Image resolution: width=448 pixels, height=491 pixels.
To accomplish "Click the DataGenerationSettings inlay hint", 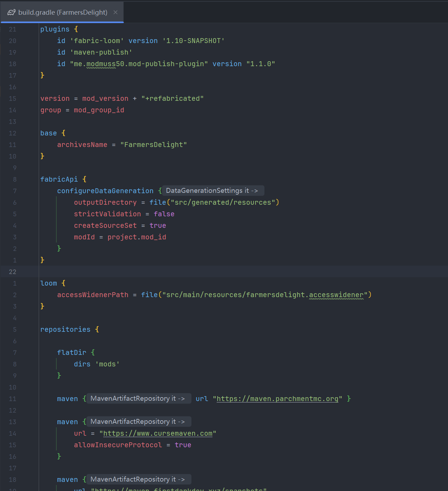I will click(212, 191).
